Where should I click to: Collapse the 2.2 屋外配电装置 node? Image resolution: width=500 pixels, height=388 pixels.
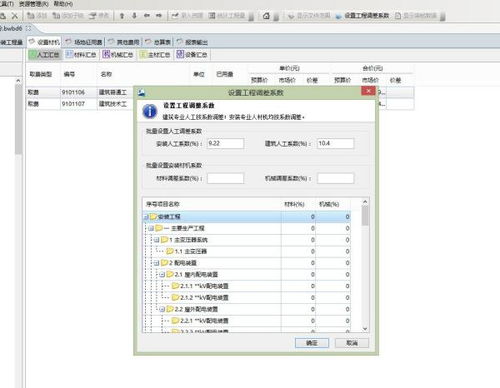pos(162,309)
